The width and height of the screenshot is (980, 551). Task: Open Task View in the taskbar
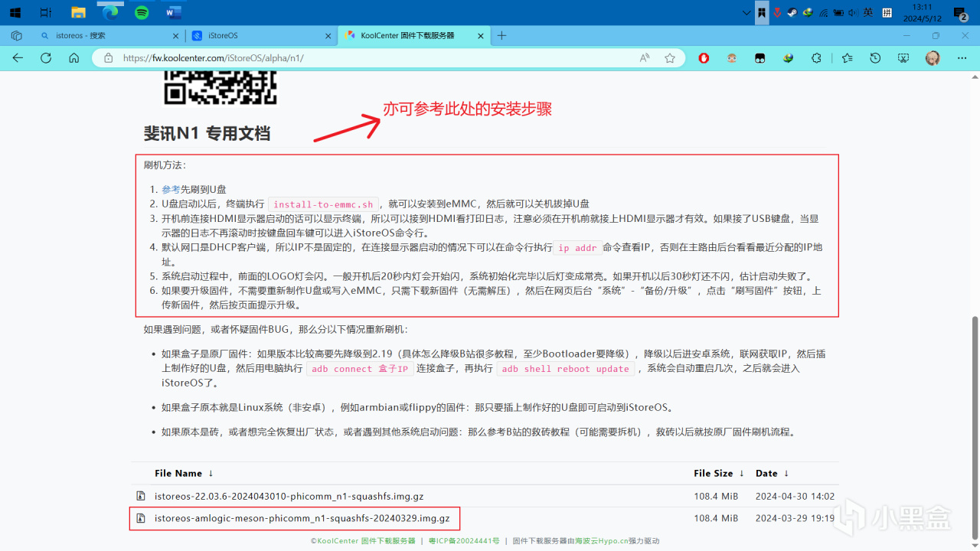point(46,12)
